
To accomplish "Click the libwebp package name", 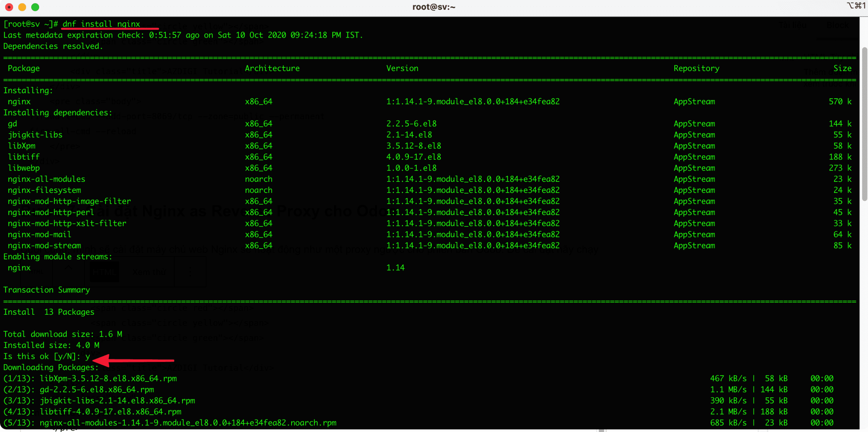I will tap(24, 168).
